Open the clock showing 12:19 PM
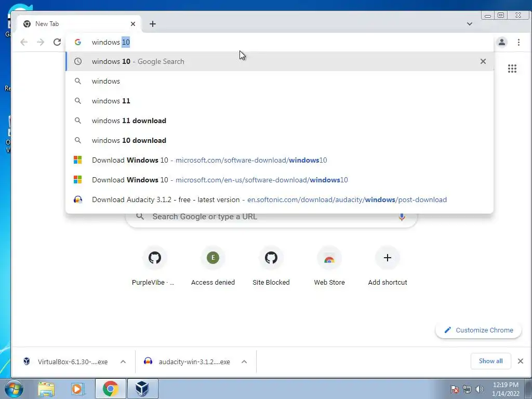The image size is (532, 399). pyautogui.click(x=506, y=389)
